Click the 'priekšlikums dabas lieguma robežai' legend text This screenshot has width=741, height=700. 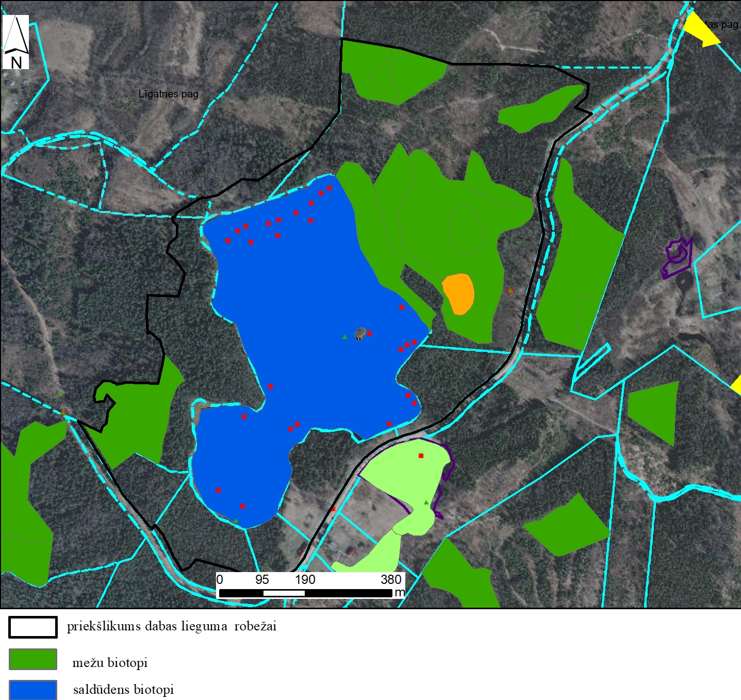click(x=171, y=626)
